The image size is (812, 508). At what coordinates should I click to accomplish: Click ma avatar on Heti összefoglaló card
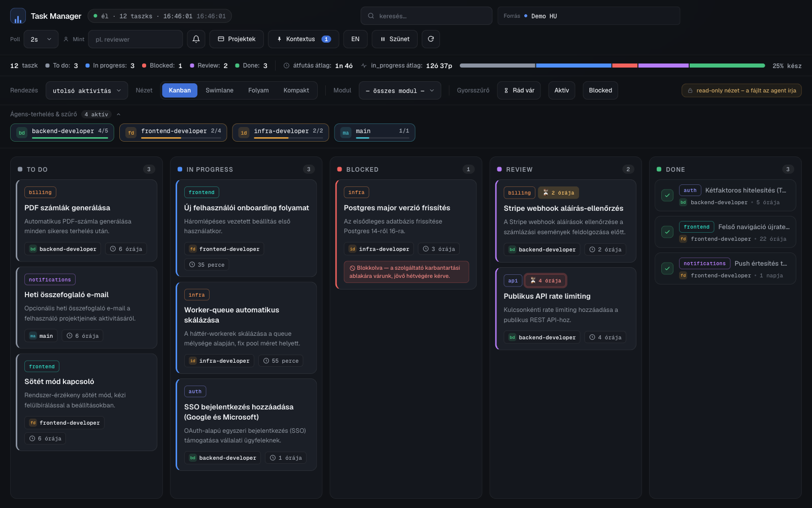(x=33, y=336)
